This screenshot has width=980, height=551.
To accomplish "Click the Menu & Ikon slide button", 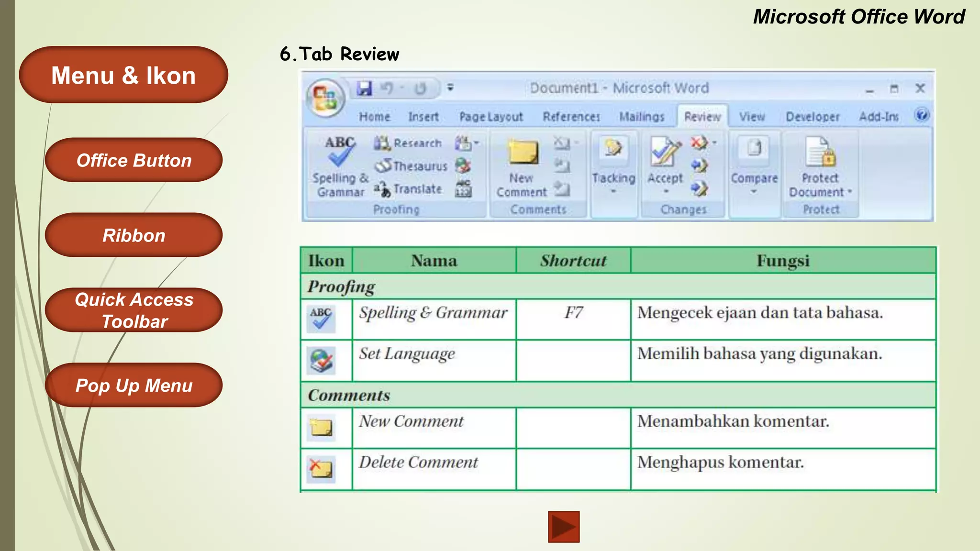I will coord(123,75).
